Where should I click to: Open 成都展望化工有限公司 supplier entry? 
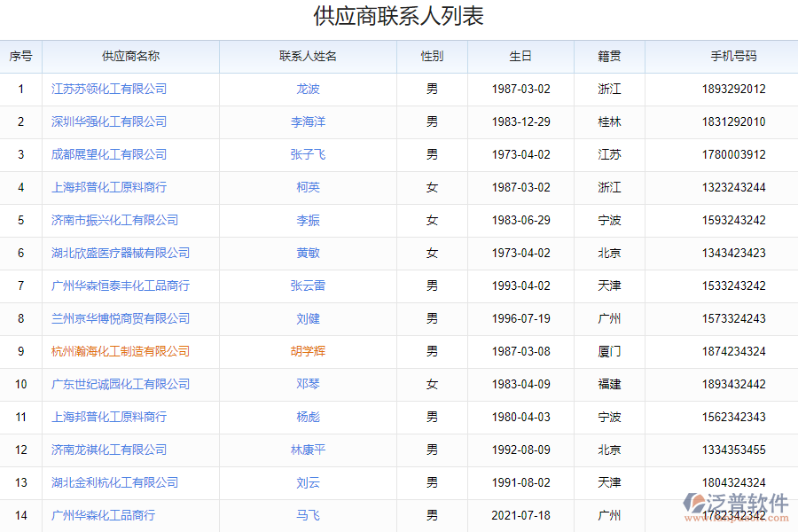109,154
